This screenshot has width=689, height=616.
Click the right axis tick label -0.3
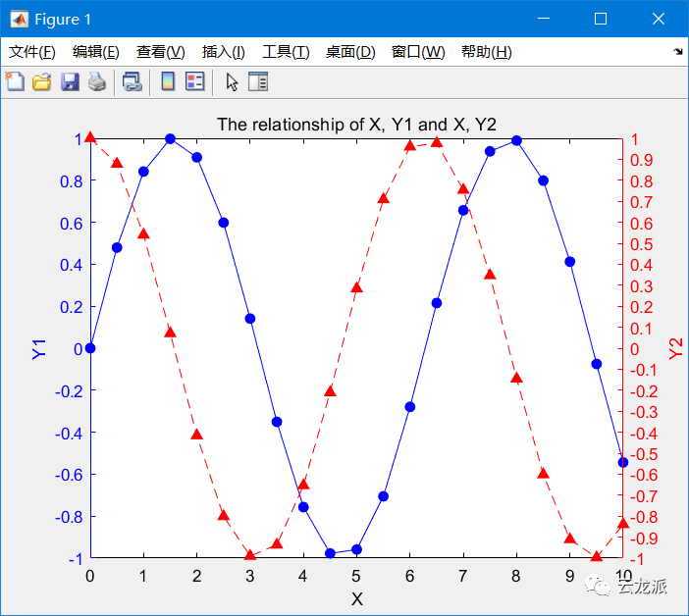pyautogui.click(x=644, y=412)
